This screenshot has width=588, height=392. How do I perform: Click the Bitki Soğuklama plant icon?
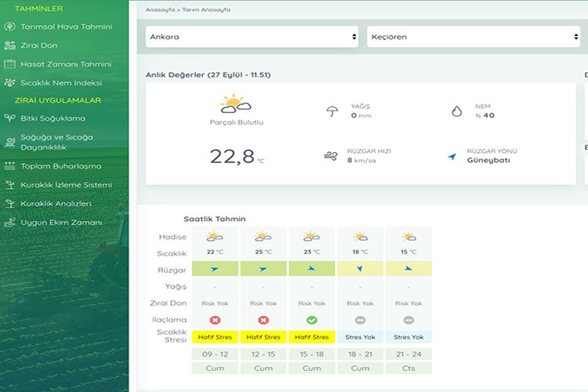pyautogui.click(x=9, y=118)
